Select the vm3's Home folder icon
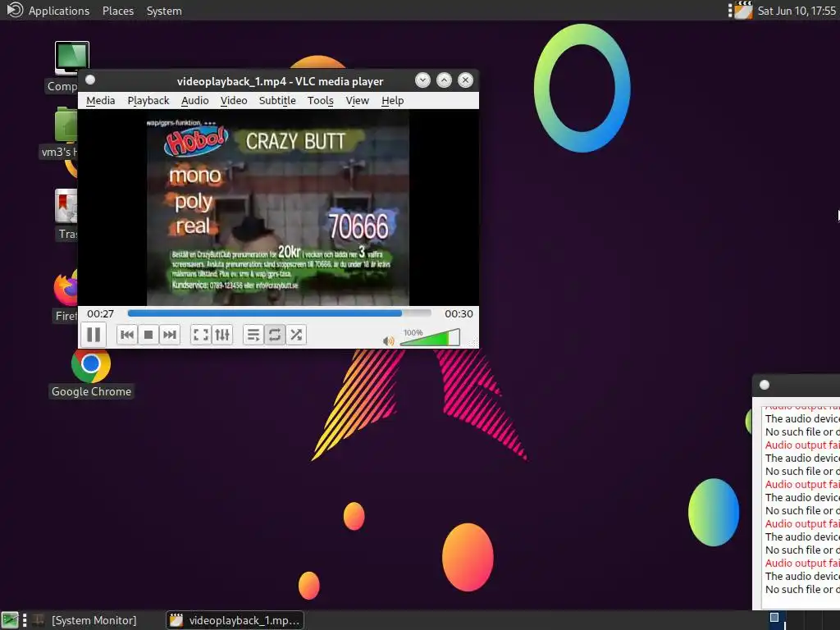Screen dimensions: 840x630 (60, 133)
